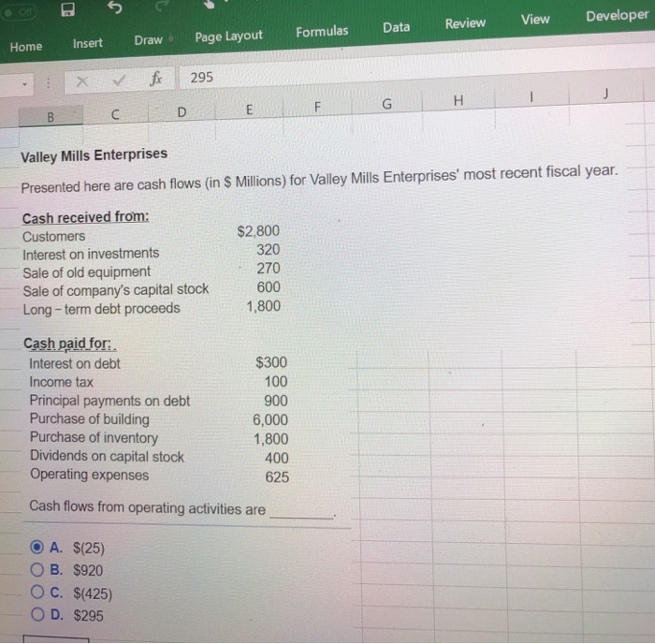
Task: Select column I header
Action: click(x=531, y=97)
